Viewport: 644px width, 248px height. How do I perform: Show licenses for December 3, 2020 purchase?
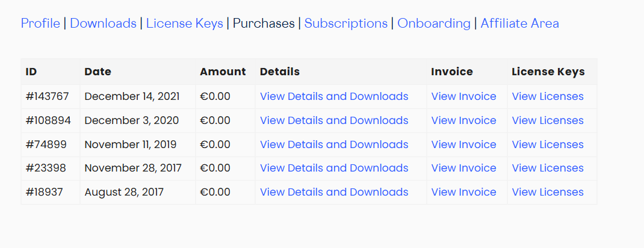pos(547,120)
